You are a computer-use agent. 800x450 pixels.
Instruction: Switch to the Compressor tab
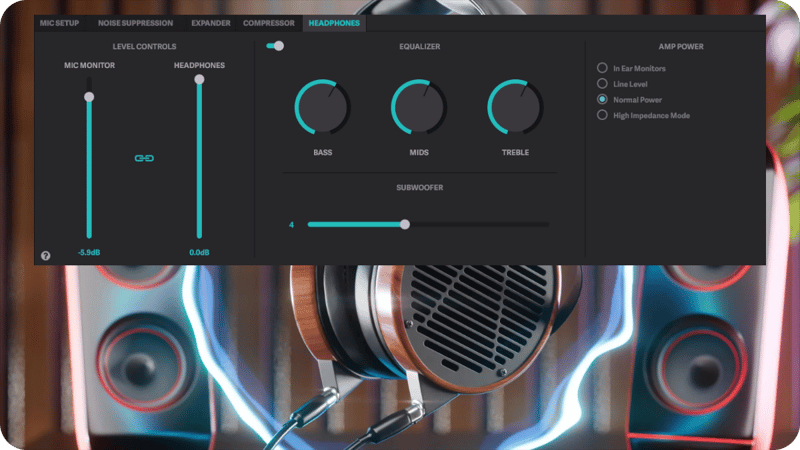click(269, 22)
